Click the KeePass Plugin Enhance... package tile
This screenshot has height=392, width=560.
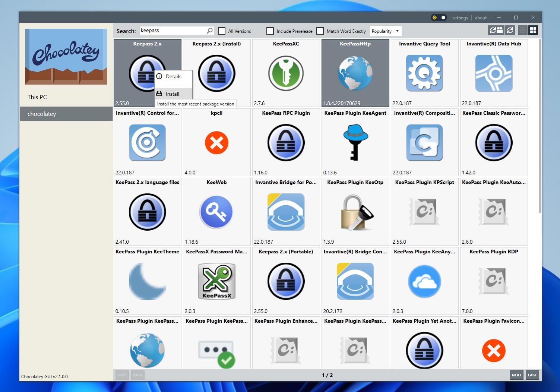click(x=286, y=343)
